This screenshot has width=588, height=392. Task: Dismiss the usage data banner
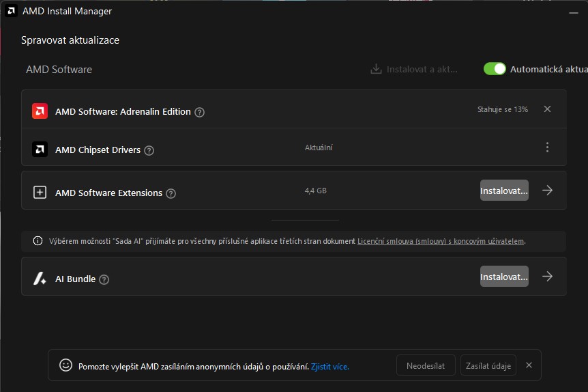pos(529,365)
